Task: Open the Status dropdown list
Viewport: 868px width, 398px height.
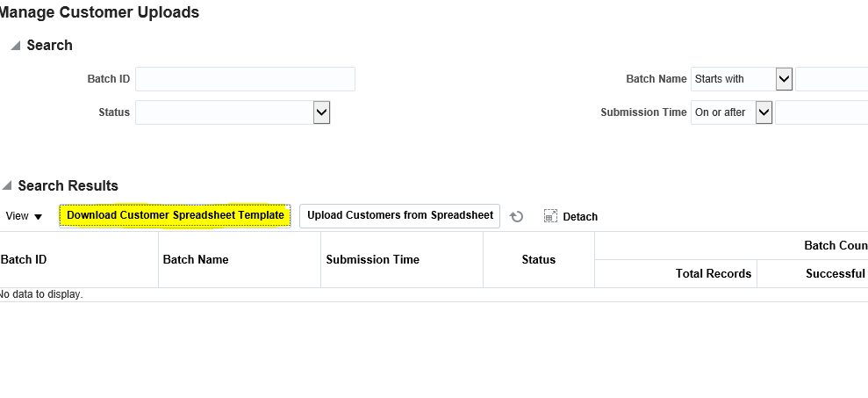Action: [321, 112]
